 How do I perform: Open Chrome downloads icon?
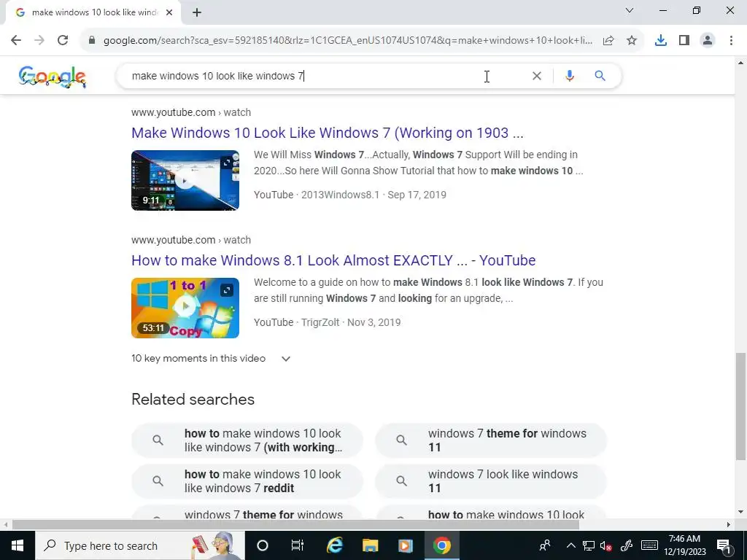(661, 41)
